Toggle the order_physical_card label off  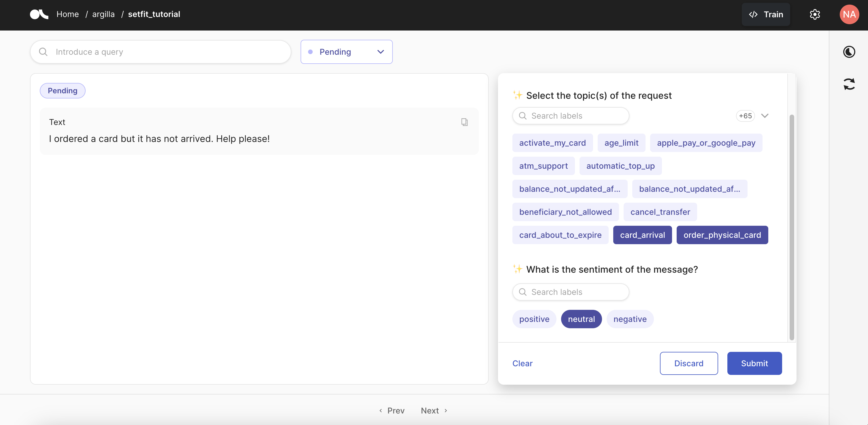[x=722, y=235]
